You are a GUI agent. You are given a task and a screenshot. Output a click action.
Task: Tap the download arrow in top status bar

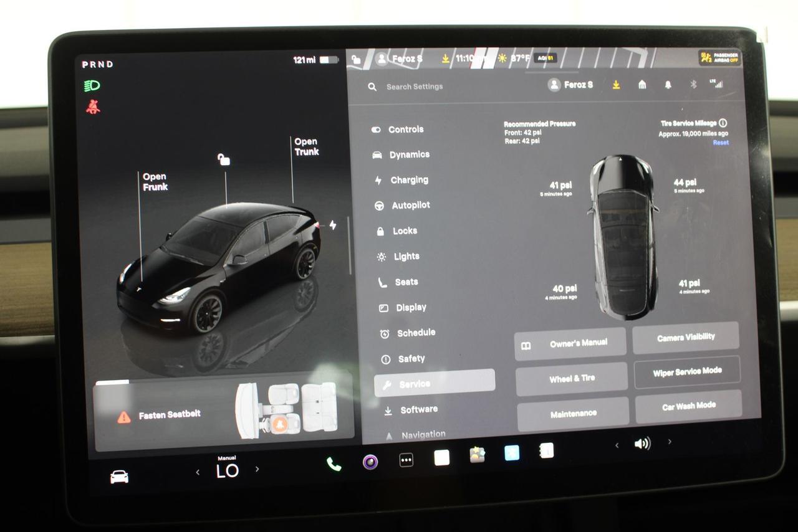pos(445,59)
